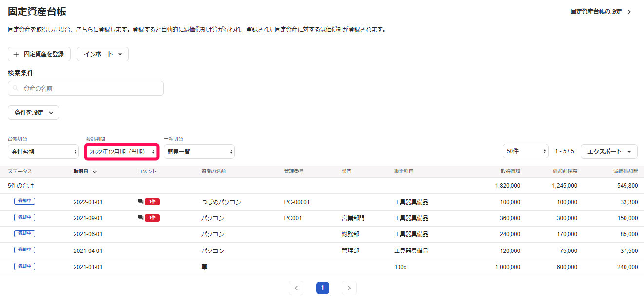Expand the 条件を設定 options
This screenshot has height=308, width=644.
click(x=34, y=113)
